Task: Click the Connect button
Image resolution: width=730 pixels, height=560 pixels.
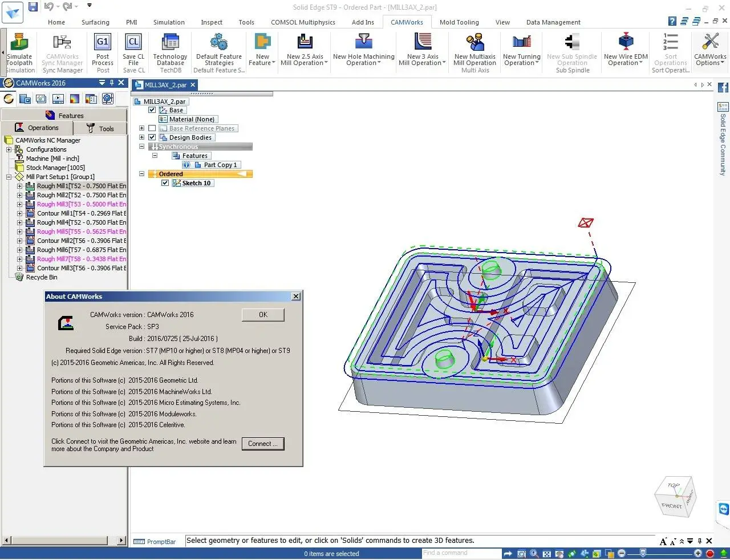Action: pyautogui.click(x=263, y=444)
